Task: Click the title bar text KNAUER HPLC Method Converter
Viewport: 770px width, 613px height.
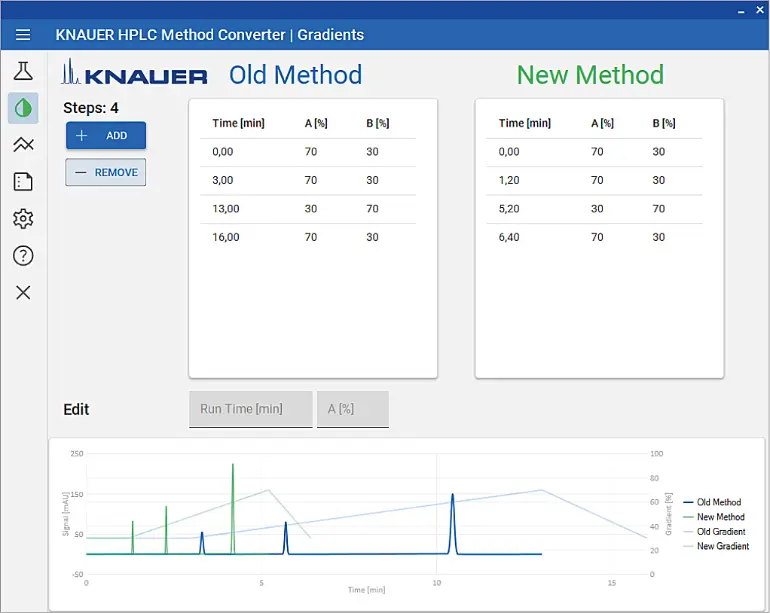Action: click(x=170, y=35)
